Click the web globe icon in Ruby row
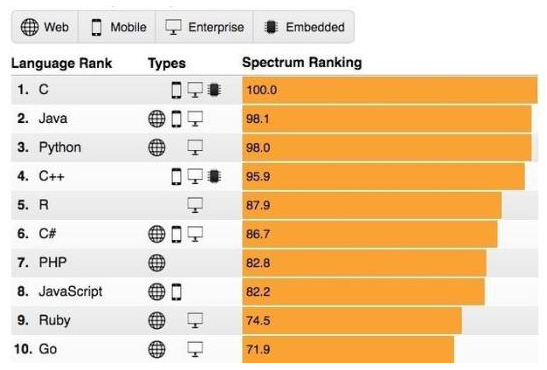547x370 pixels. click(157, 320)
